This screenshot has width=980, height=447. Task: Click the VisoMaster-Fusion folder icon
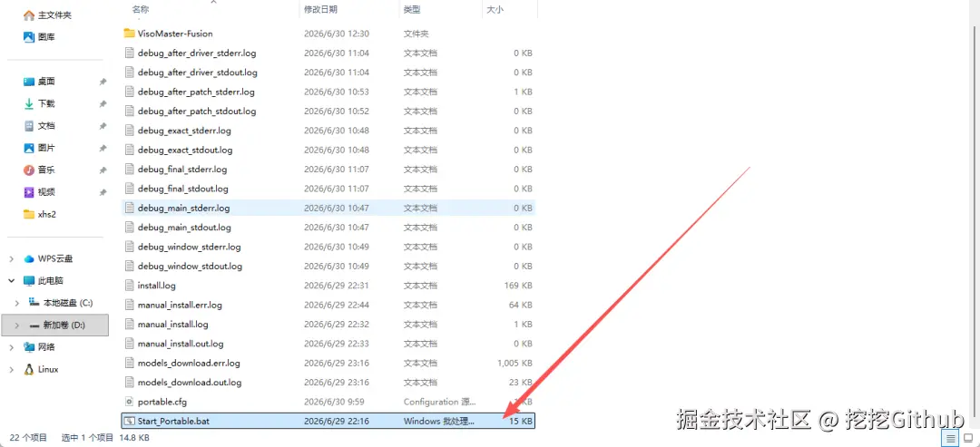pos(130,33)
